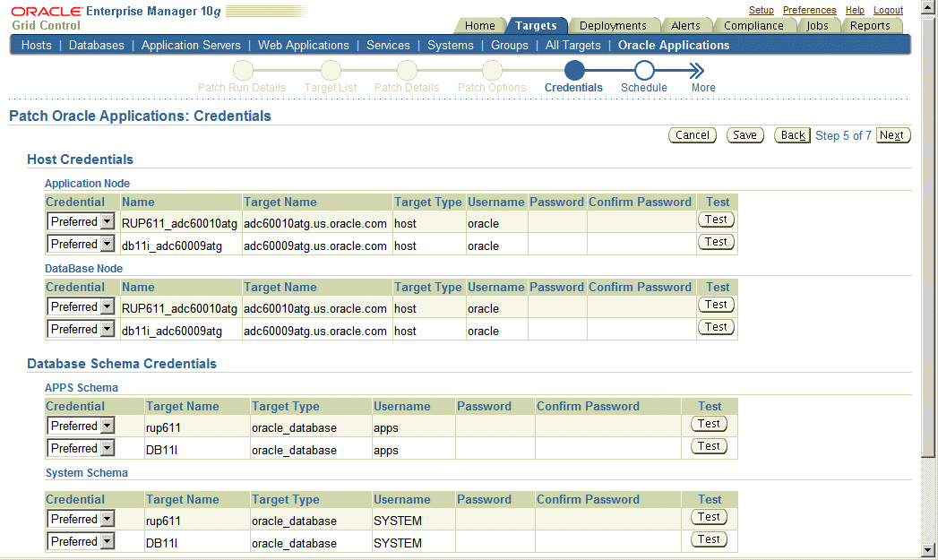Open the Home tab
938x560 pixels.
[480, 26]
